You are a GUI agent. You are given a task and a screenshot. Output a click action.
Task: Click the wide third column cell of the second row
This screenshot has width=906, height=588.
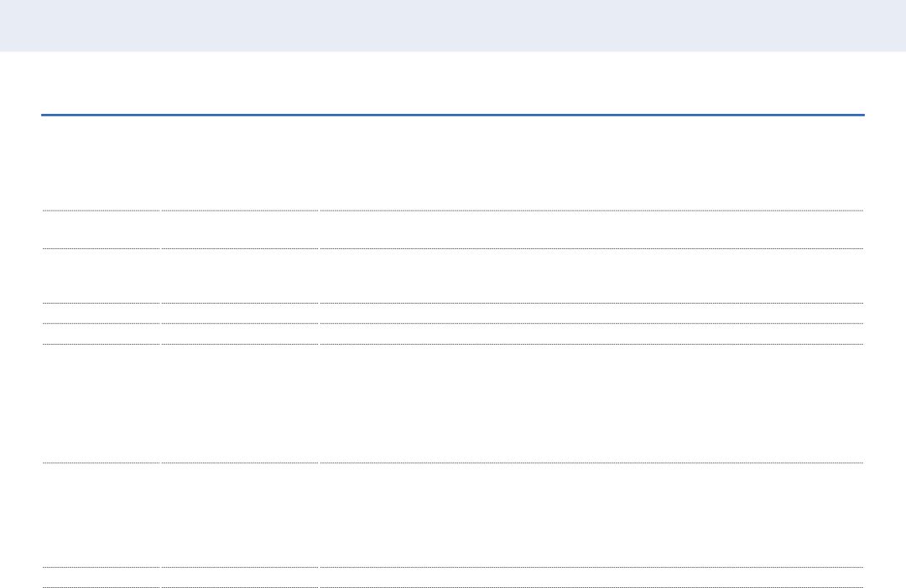(591, 230)
